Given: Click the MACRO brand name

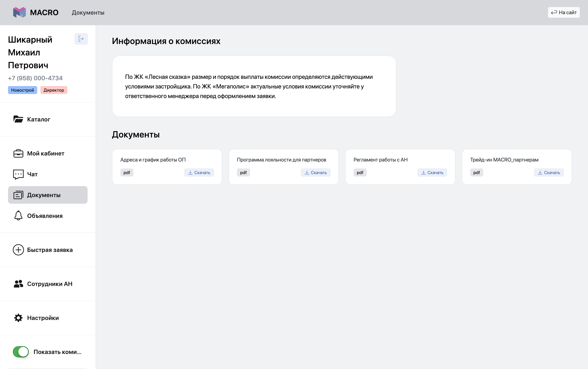Looking at the screenshot, I should pos(44,12).
